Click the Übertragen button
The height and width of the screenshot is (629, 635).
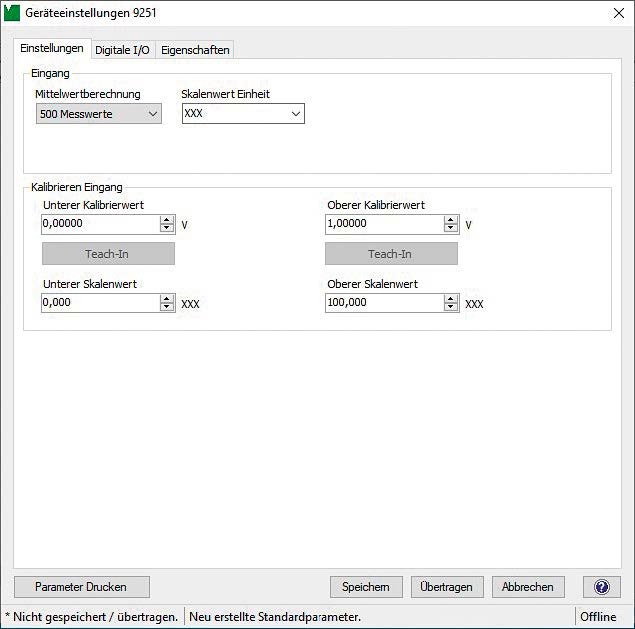(x=447, y=587)
